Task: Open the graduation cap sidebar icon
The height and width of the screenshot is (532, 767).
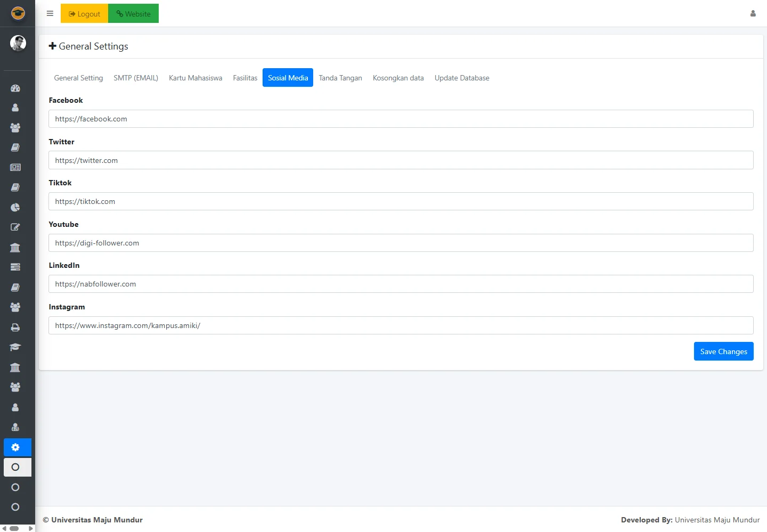Action: 15,347
